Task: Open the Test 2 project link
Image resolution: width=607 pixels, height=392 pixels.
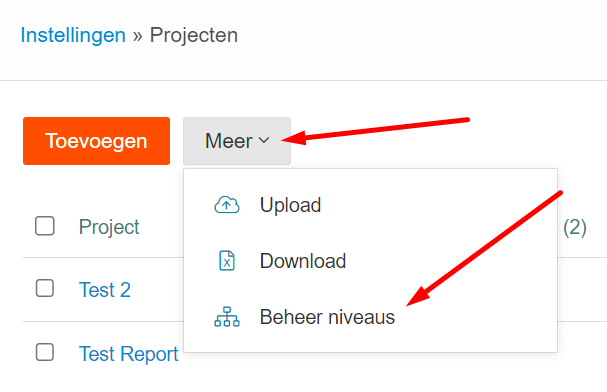Action: (105, 290)
